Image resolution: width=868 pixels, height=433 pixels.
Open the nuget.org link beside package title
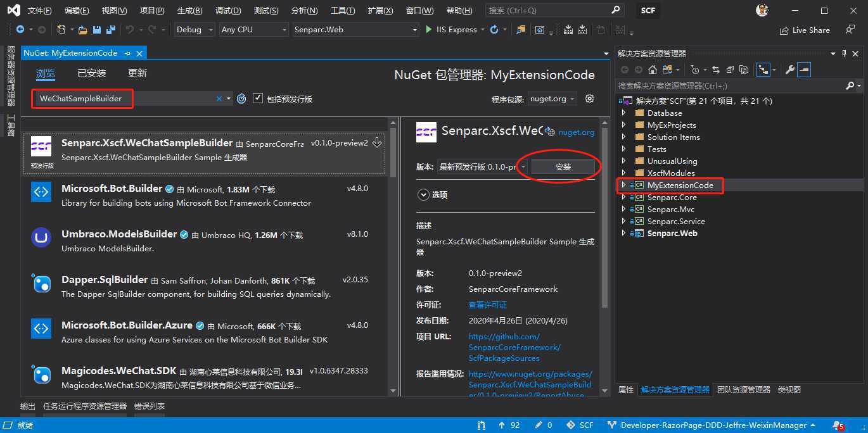pos(577,132)
